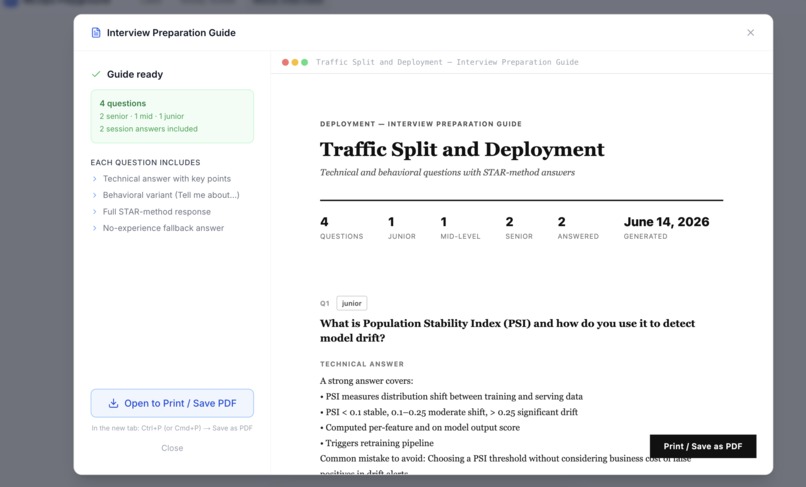Click the 'Traffic Split and Deployment' main heading
Image resolution: width=806 pixels, height=487 pixels.
(462, 150)
